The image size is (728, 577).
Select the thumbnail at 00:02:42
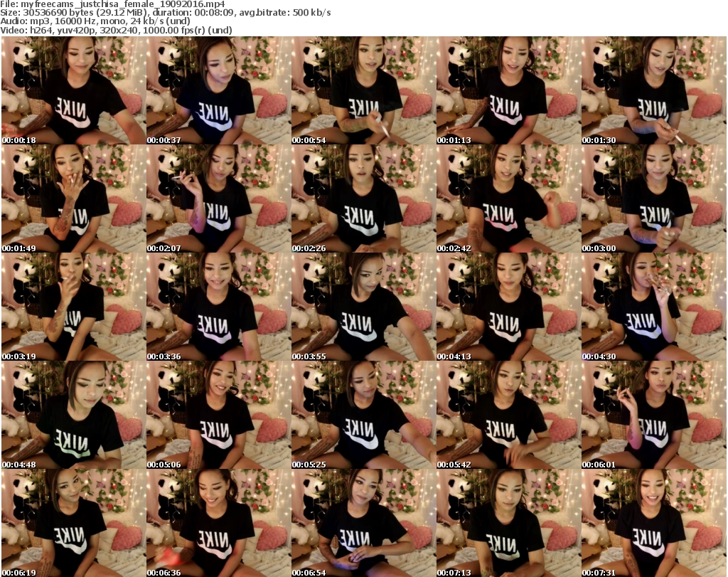click(x=508, y=198)
